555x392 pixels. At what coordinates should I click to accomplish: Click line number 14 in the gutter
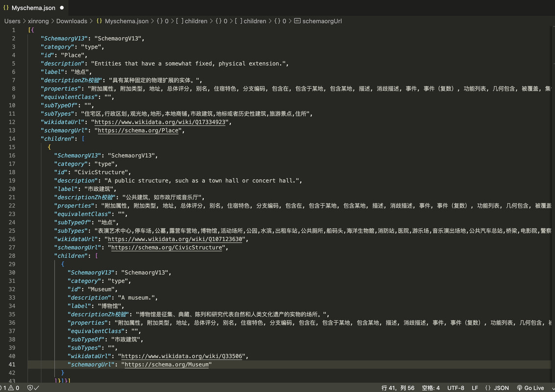pyautogui.click(x=12, y=139)
